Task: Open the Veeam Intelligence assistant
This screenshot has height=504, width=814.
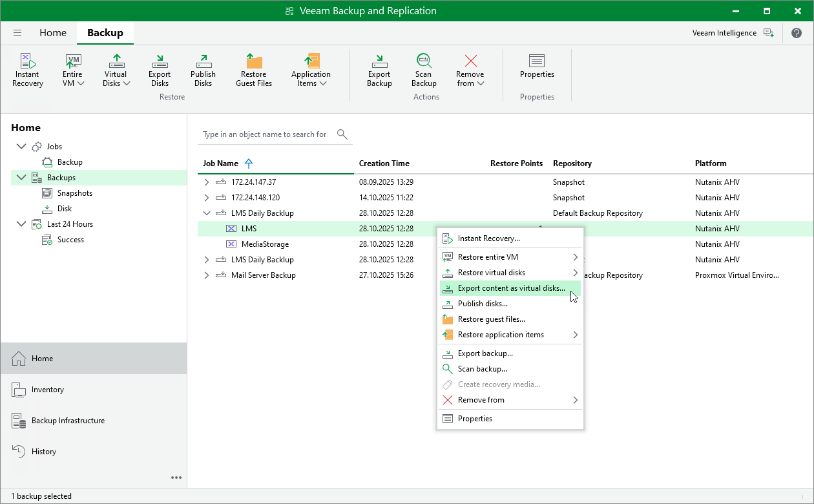Action: (x=732, y=33)
